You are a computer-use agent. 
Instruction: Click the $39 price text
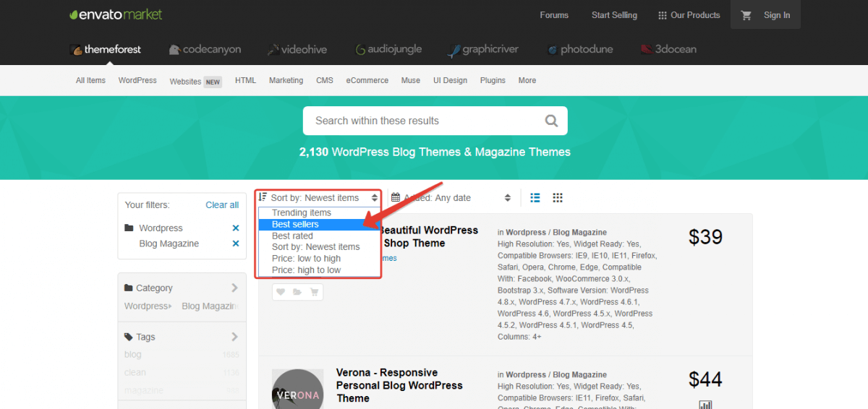pyautogui.click(x=705, y=237)
